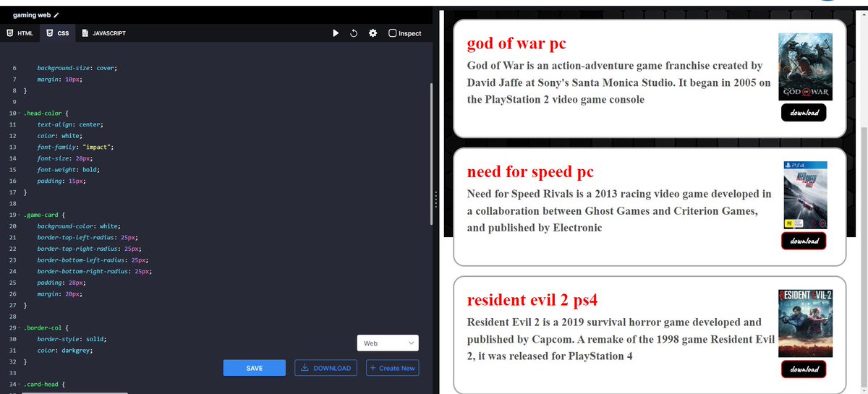This screenshot has height=394, width=868.
Task: Click the pencil icon to rename gaming web
Action: point(56,15)
